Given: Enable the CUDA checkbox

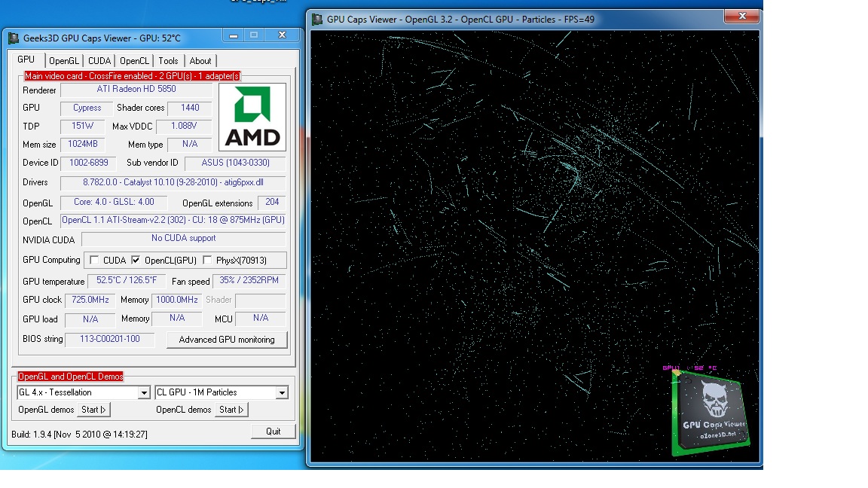Looking at the screenshot, I should click(94, 260).
